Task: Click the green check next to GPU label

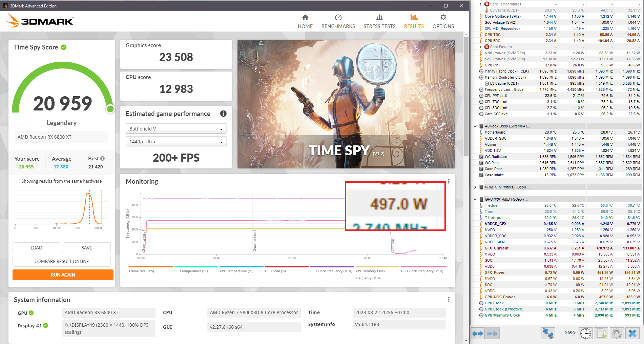Action: point(31,313)
